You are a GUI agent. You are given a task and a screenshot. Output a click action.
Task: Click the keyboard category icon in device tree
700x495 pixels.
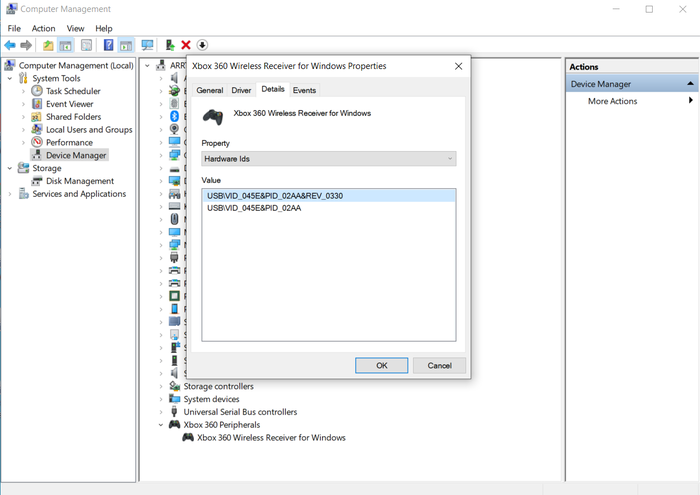click(175, 206)
